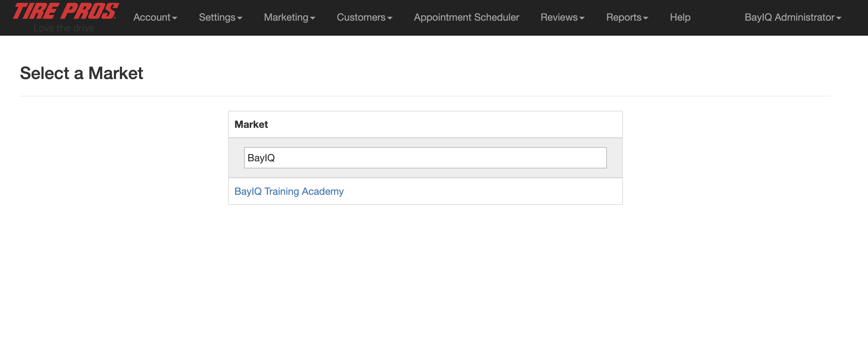Expand the Reports menu
The image size is (868, 339).
[x=628, y=17]
